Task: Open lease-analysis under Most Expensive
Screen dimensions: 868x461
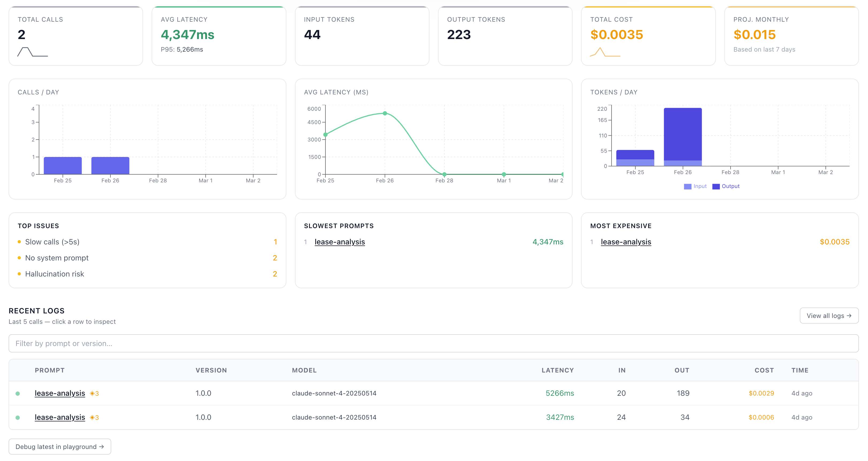Action: [x=626, y=242]
